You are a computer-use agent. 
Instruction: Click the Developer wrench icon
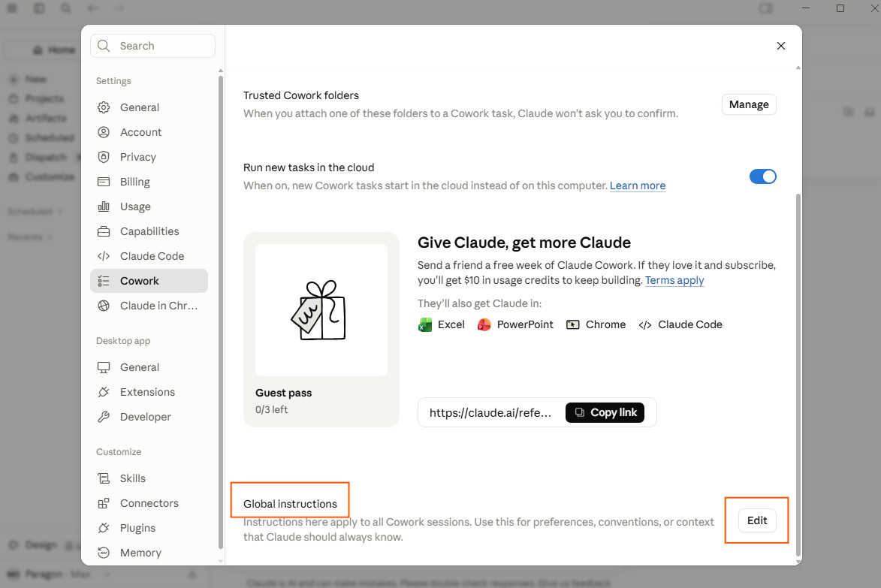[104, 417]
